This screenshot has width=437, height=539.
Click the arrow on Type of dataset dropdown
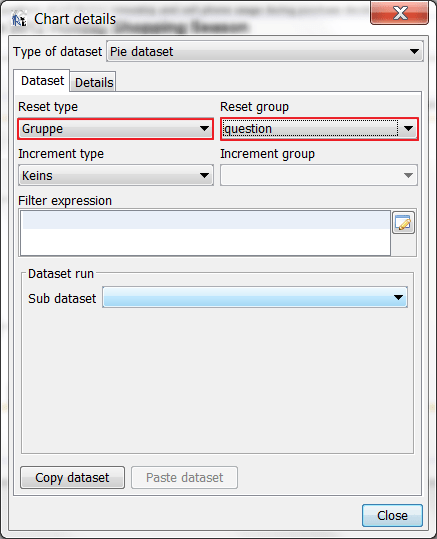(x=414, y=52)
